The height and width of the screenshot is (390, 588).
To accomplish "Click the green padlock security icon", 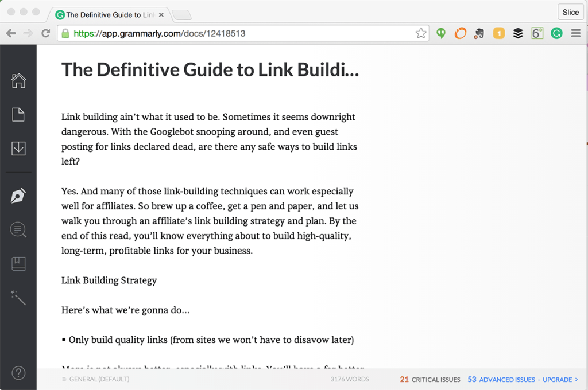I will coord(65,33).
